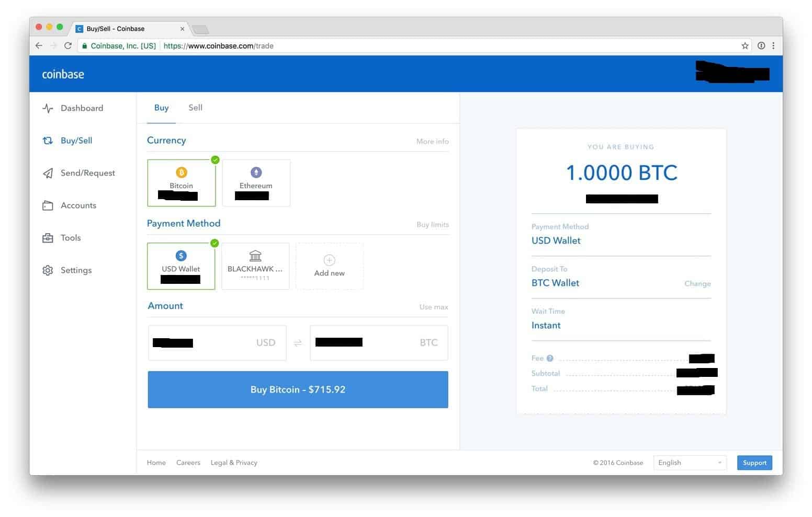Click the Accounts wallet icon

click(48, 205)
